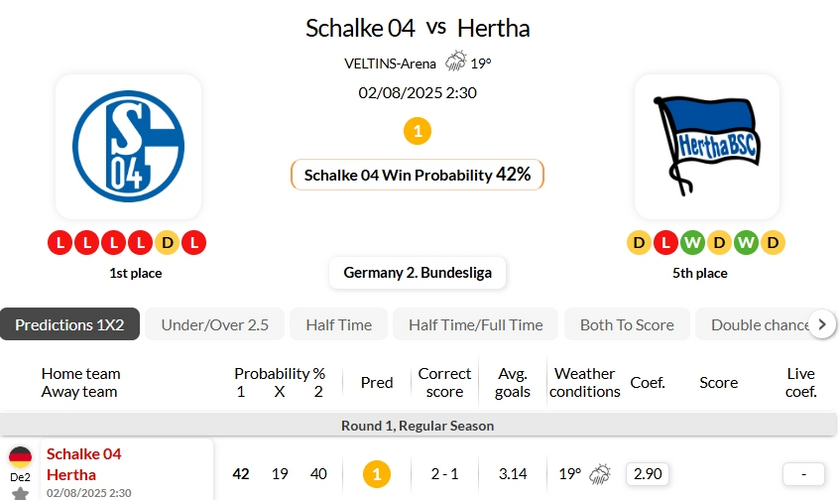The height and width of the screenshot is (500, 840).
Task: Click the orange prediction badge under match date
Action: [x=417, y=131]
